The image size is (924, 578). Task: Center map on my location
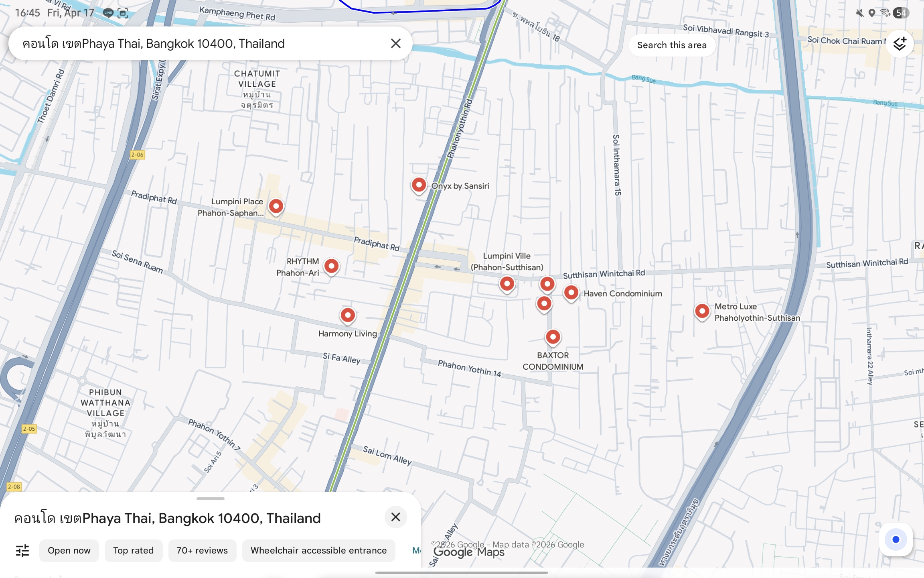pos(896,539)
